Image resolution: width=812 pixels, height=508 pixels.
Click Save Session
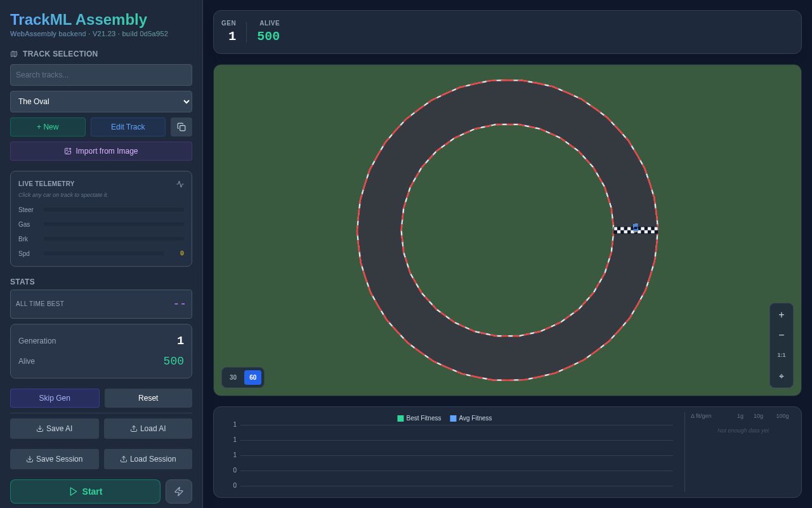[55, 459]
